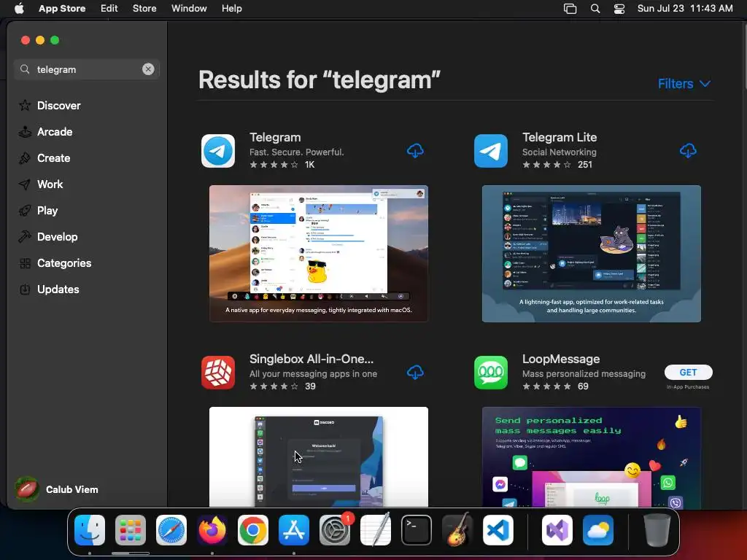This screenshot has width=747, height=560.
Task: Open Terminal from the Dock
Action: (417, 530)
